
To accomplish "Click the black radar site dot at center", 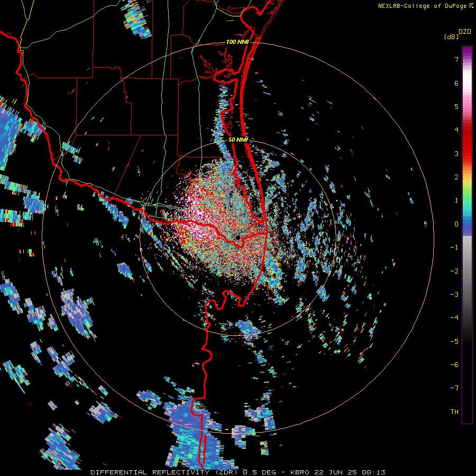I will click(238, 237).
